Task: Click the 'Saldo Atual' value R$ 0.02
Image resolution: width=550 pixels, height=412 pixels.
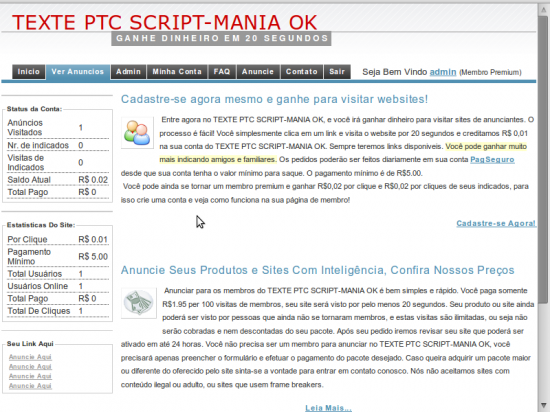Action: pyautogui.click(x=93, y=180)
